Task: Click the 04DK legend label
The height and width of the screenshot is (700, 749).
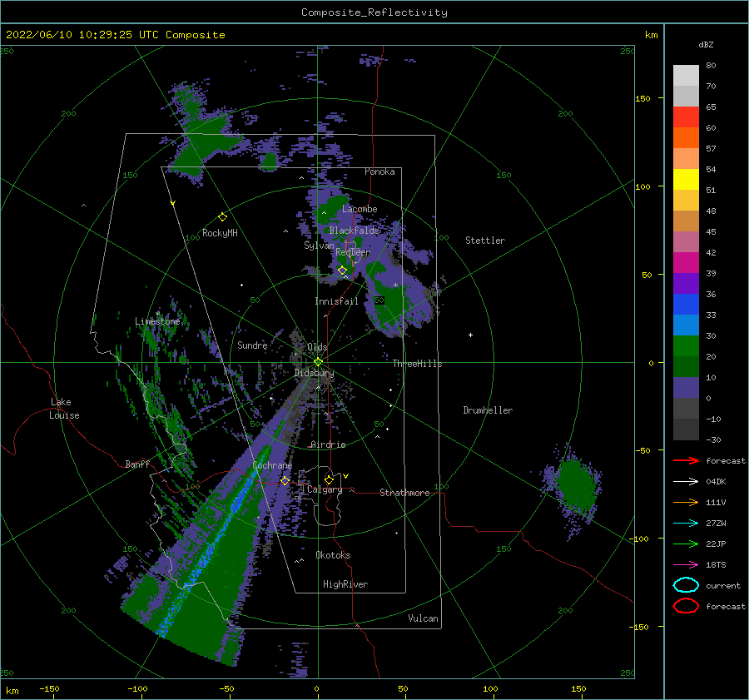Action: [x=716, y=482]
